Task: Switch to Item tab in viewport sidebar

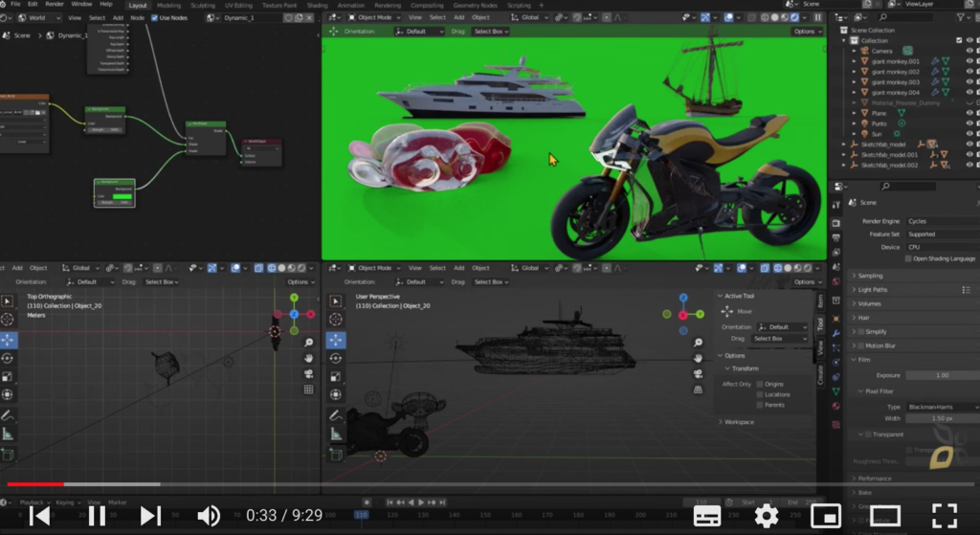Action: (820, 301)
